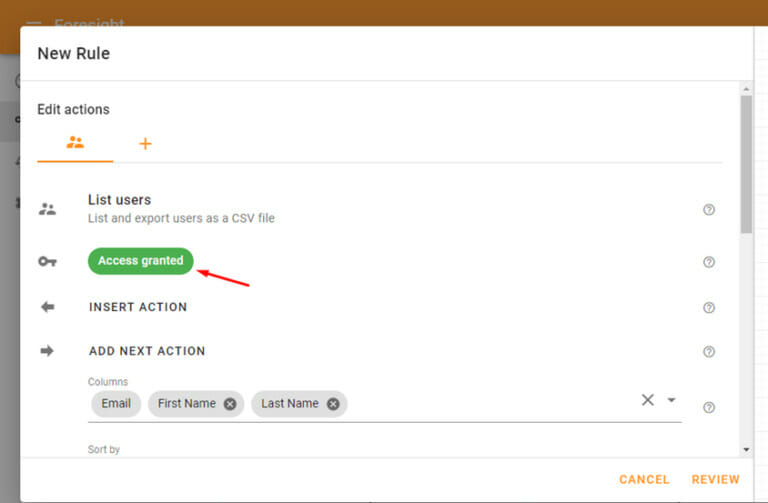
Task: Click the dialog scrollbar down arrow
Action: (x=746, y=449)
